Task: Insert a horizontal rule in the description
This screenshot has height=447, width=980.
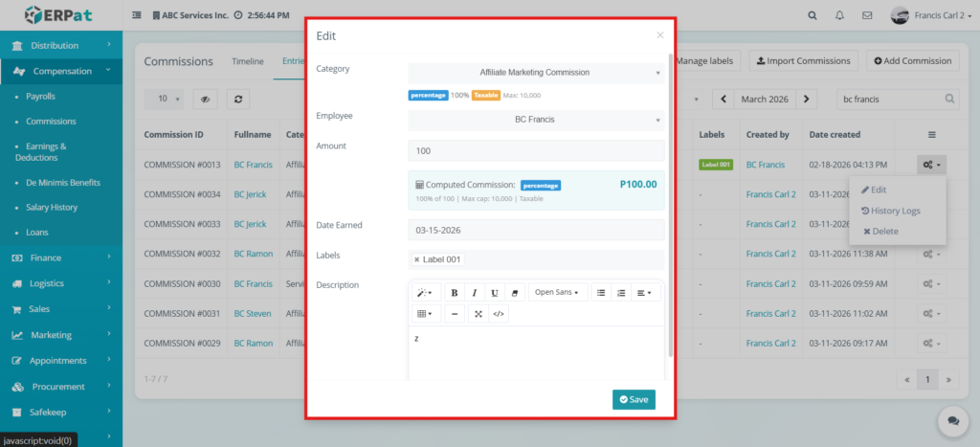Action: (x=455, y=314)
